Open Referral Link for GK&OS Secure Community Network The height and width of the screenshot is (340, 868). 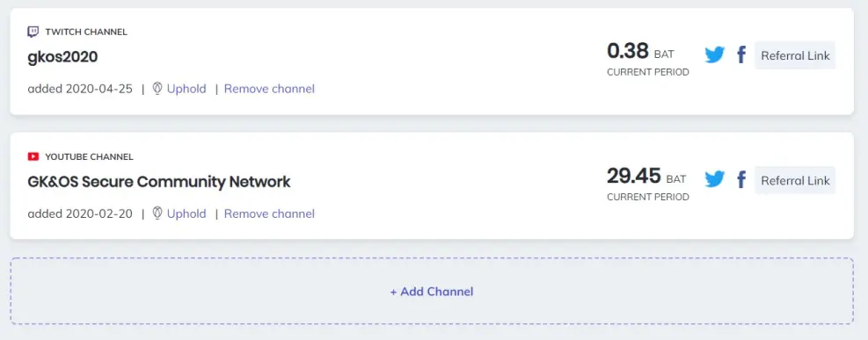[795, 180]
